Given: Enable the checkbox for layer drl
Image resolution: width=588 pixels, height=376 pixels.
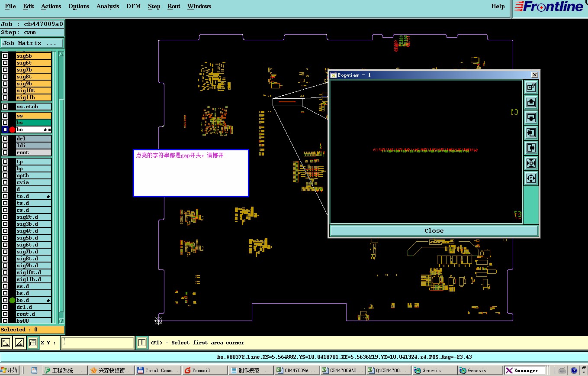Looking at the screenshot, I should click(5, 139).
